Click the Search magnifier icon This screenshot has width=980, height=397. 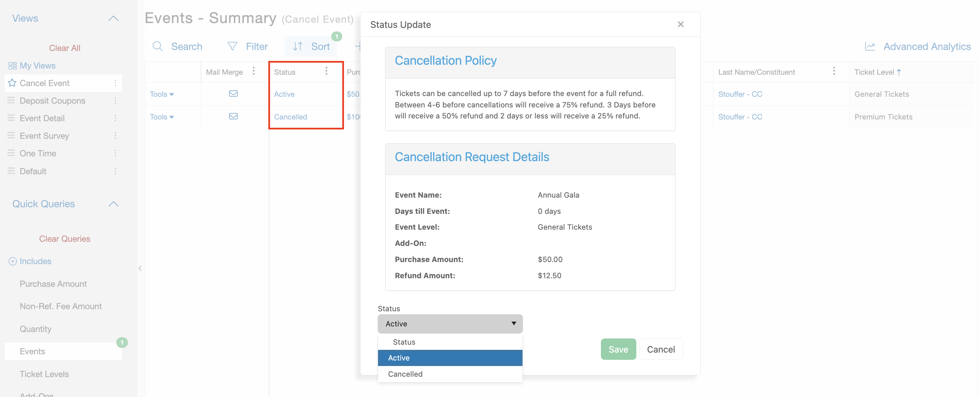(158, 46)
